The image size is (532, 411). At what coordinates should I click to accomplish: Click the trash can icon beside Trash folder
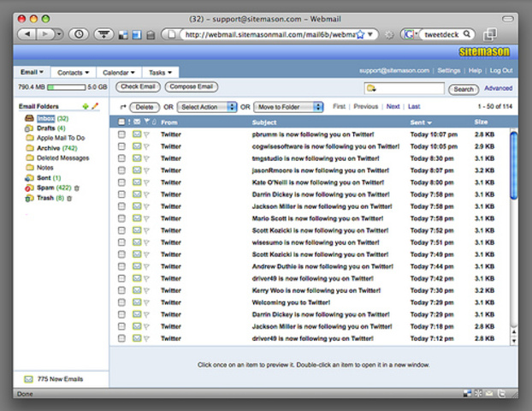point(69,199)
